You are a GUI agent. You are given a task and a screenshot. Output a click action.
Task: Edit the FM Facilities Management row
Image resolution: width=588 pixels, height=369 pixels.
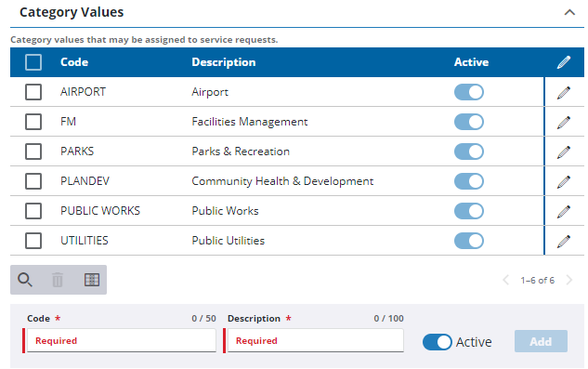pyautogui.click(x=564, y=122)
